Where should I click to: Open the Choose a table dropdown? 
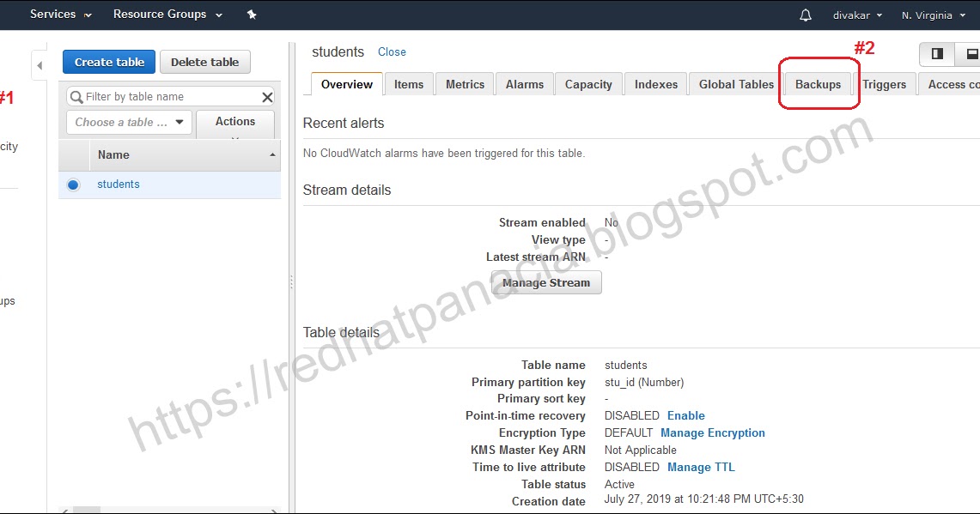coord(128,123)
